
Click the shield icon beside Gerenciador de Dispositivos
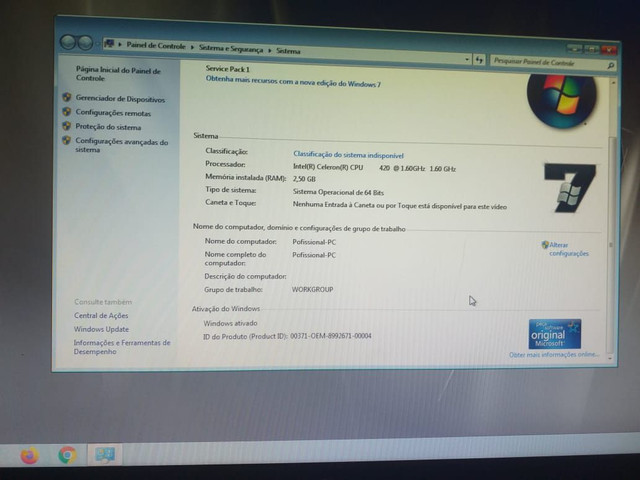click(x=67, y=97)
